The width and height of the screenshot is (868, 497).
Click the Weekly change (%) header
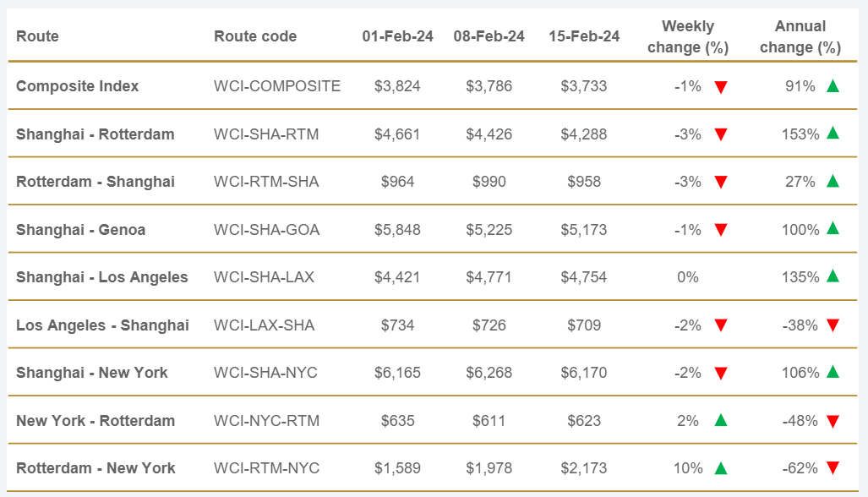[688, 37]
